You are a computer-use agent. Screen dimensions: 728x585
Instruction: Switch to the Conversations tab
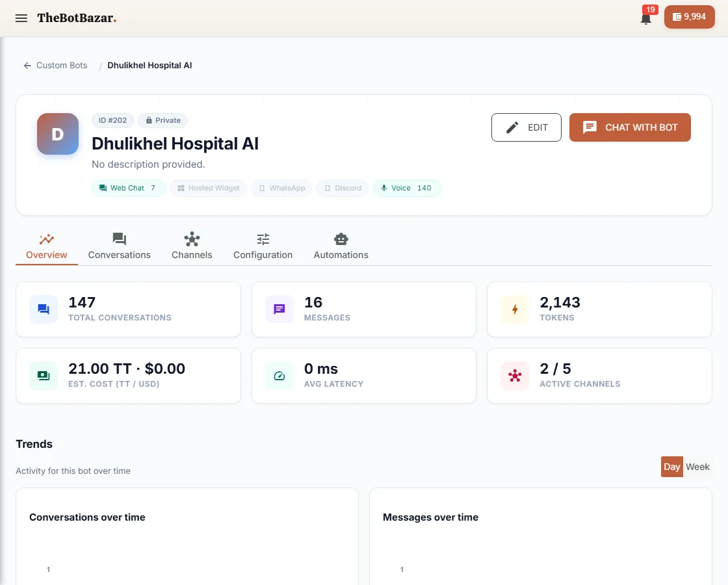point(120,247)
